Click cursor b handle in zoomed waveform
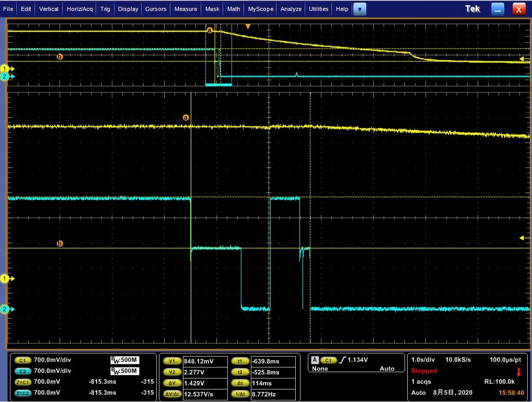This screenshot has width=532, height=402. click(x=60, y=244)
